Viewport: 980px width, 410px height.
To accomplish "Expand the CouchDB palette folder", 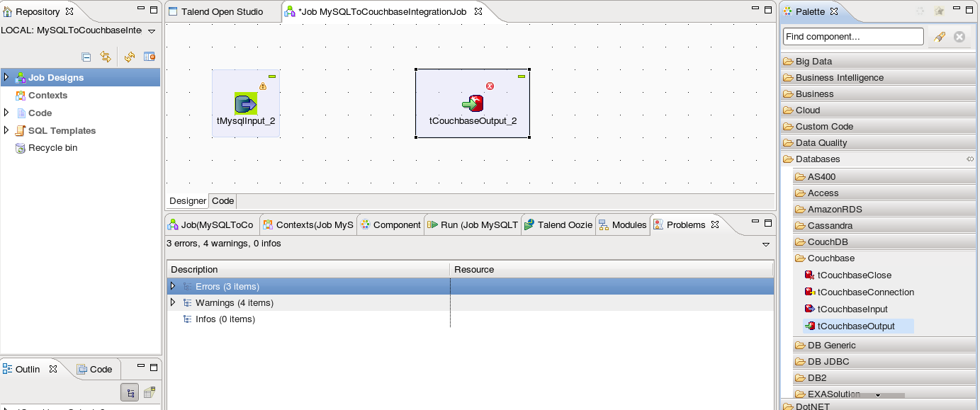I will click(x=884, y=242).
